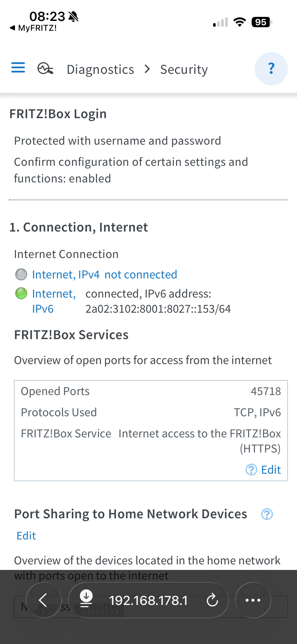297x644 pixels.
Task: Open the Internet, IPv4 link
Action: pos(66,274)
